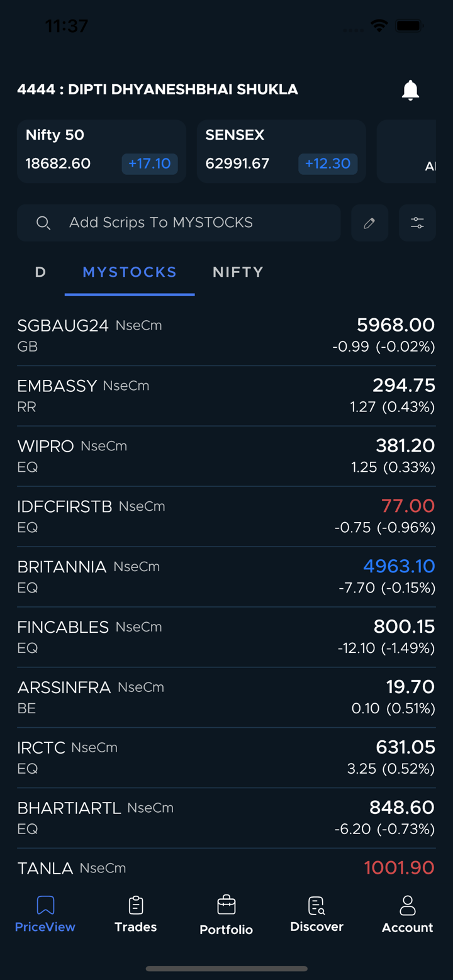Tap the pencil edit watchlist icon
Image resolution: width=453 pixels, height=980 pixels.
click(369, 223)
